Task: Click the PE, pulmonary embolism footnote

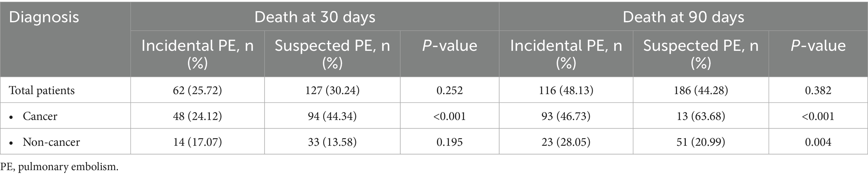Action: point(60,167)
